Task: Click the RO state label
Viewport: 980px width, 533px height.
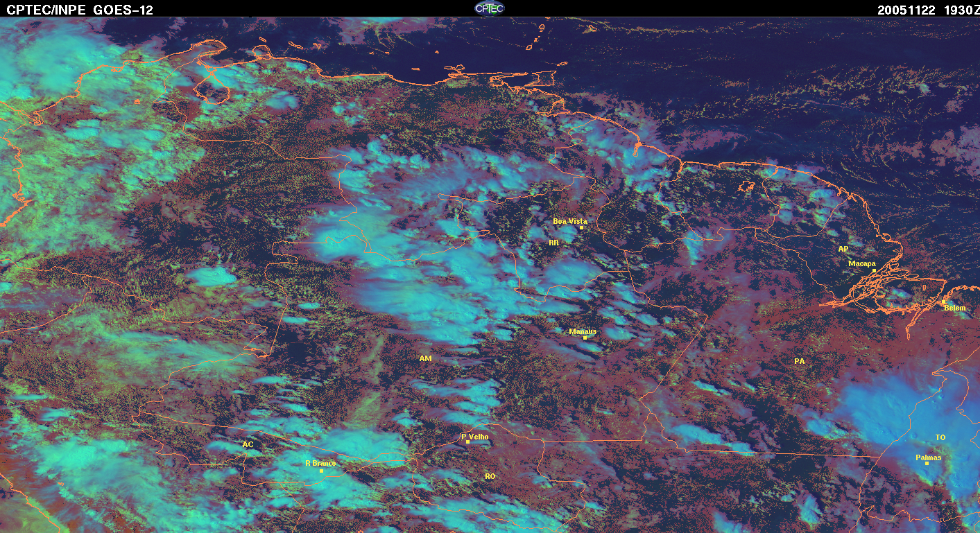Action: pos(490,476)
